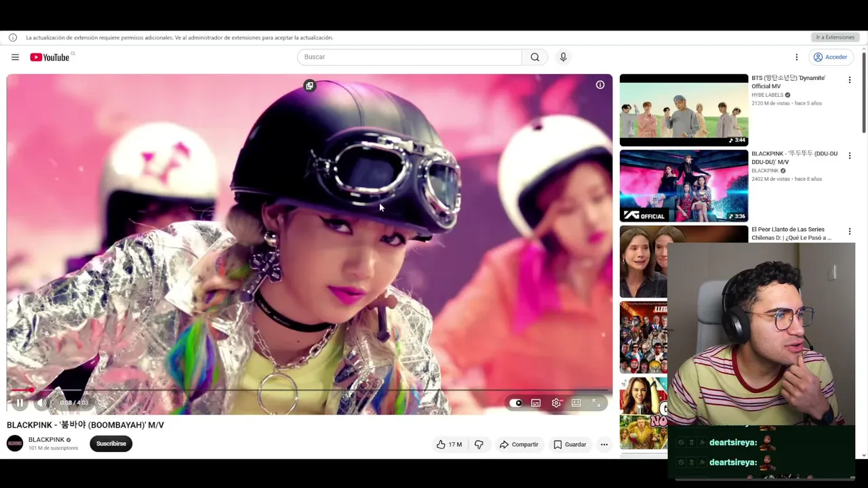Open the BTS 'Dynamite' Official MV title

pos(789,82)
